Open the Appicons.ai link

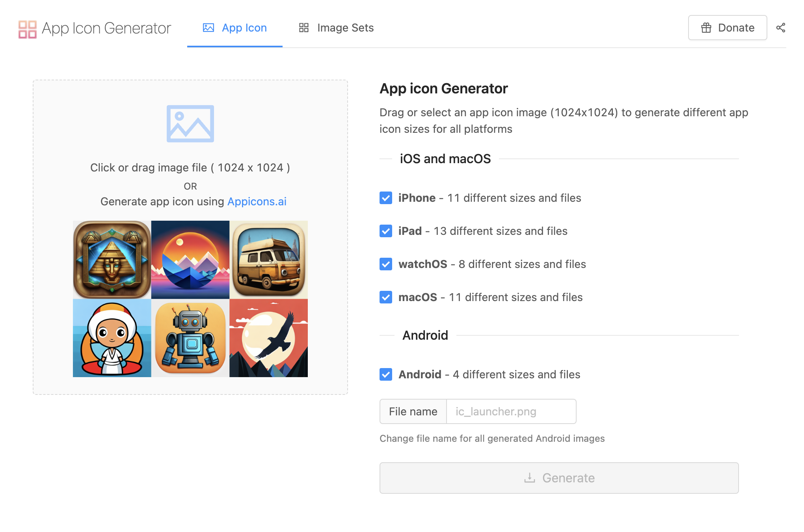[x=257, y=201]
